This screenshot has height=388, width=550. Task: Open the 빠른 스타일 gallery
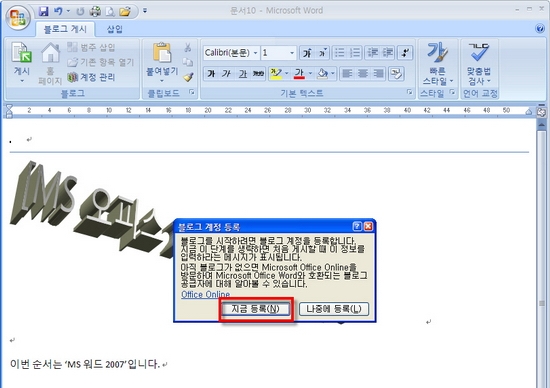point(437,63)
